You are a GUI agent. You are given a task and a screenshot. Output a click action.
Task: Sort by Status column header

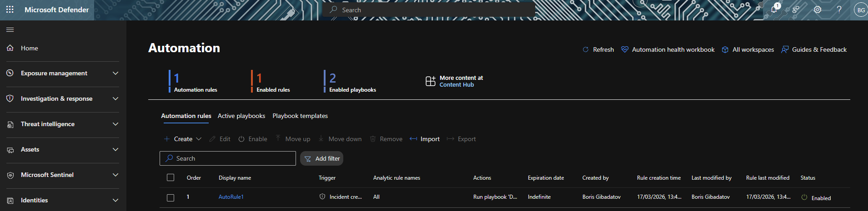[x=808, y=178]
